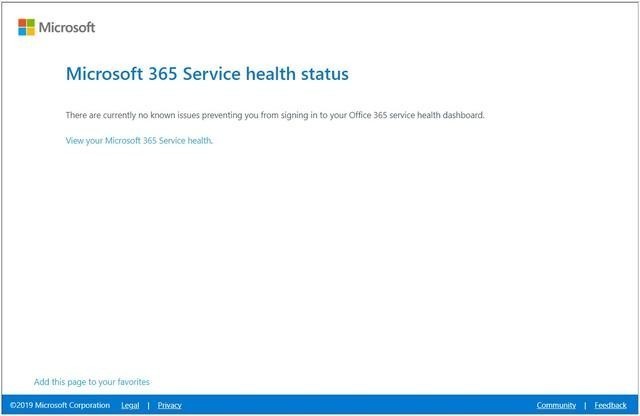Screen dimensions: 640x416
Task: Open the Community footer link
Action: coord(556,405)
